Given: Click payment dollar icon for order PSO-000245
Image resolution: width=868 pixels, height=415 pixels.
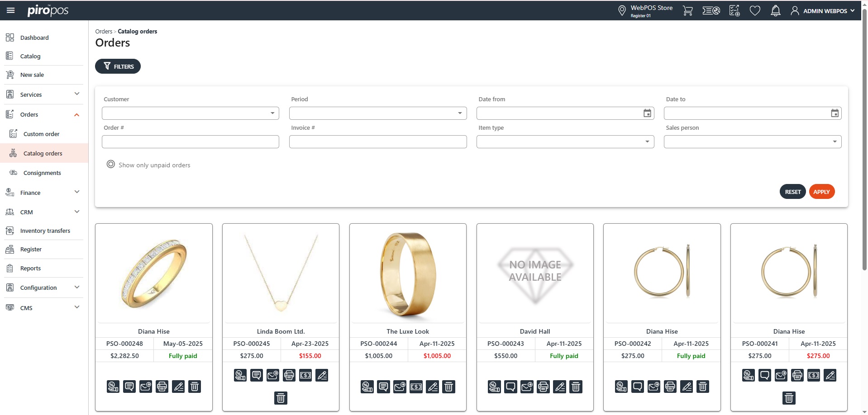Looking at the screenshot, I should 305,375.
